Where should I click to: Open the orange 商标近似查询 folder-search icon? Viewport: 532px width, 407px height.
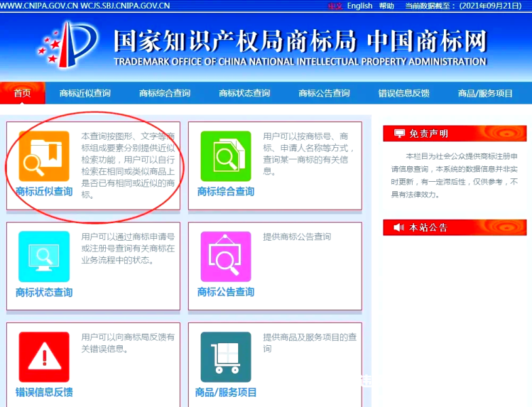(x=43, y=156)
